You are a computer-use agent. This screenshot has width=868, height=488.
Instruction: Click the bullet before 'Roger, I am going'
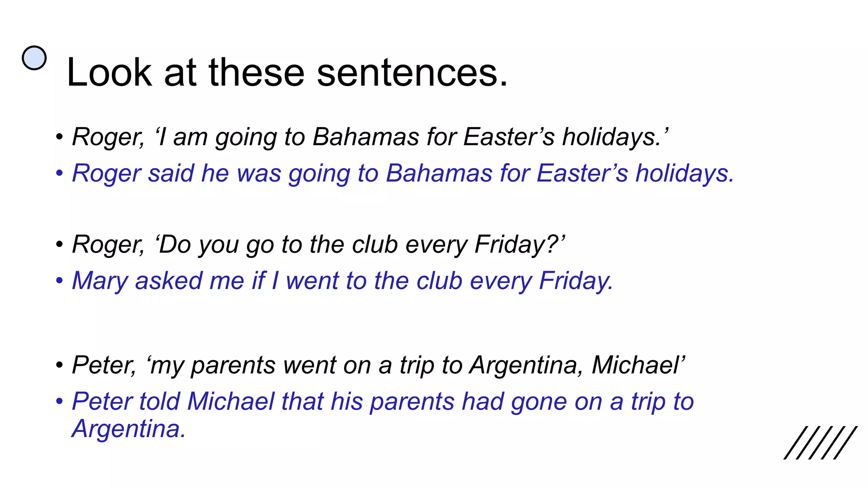(x=60, y=138)
